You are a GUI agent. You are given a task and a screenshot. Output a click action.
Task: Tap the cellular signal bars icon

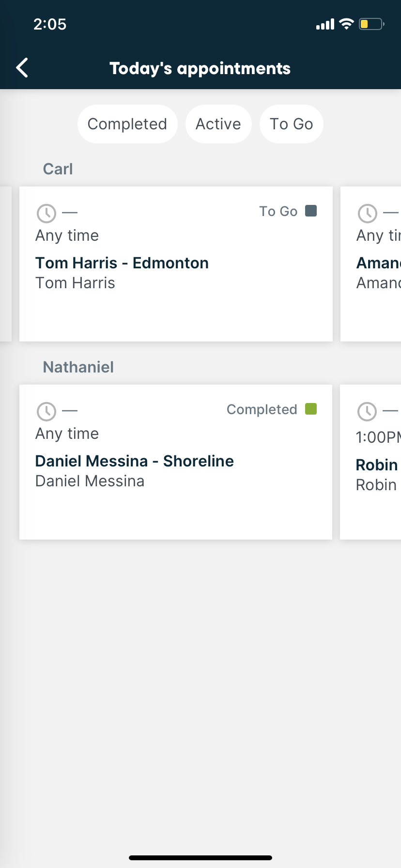(325, 24)
